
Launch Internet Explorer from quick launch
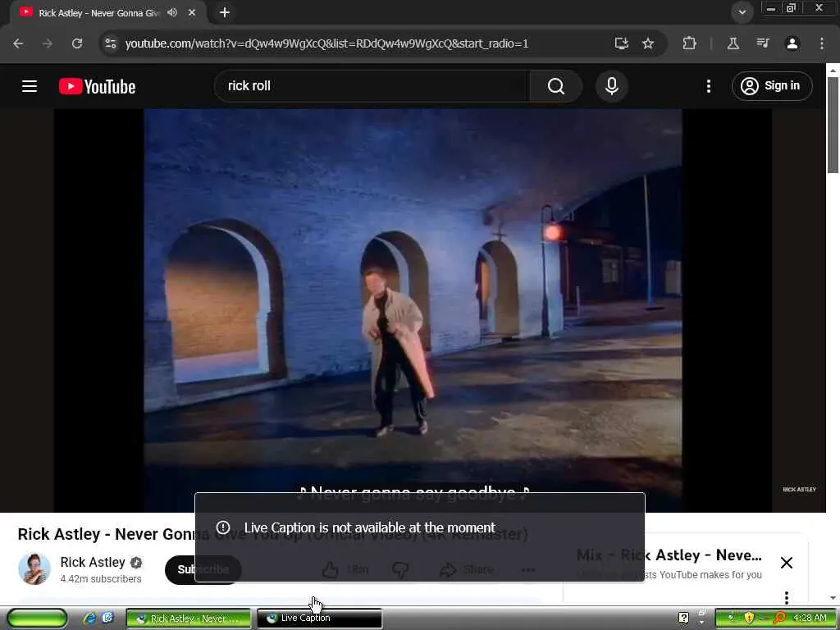[x=89, y=619]
